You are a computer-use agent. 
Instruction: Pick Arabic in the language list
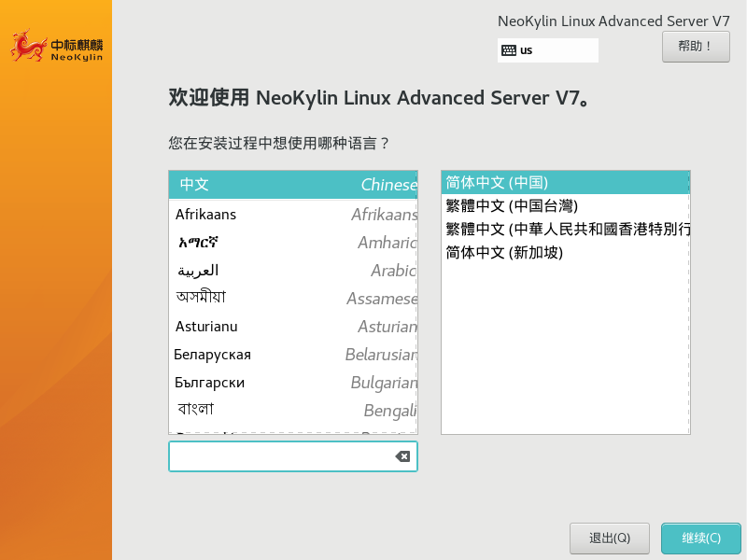coord(292,270)
